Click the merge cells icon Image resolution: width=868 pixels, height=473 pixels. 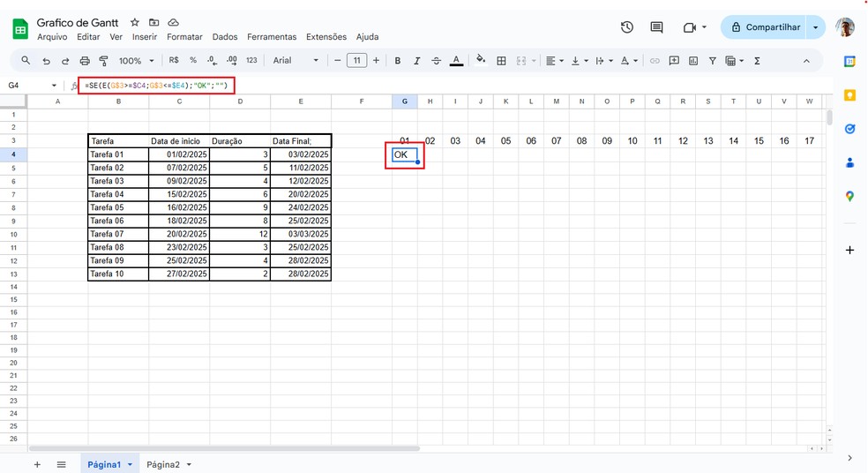521,61
